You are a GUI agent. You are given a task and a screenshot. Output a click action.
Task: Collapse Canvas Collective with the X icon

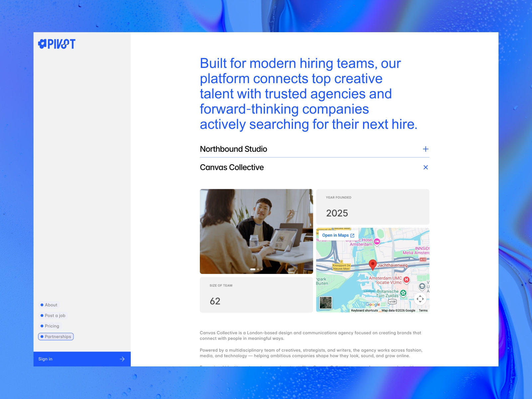point(426,167)
